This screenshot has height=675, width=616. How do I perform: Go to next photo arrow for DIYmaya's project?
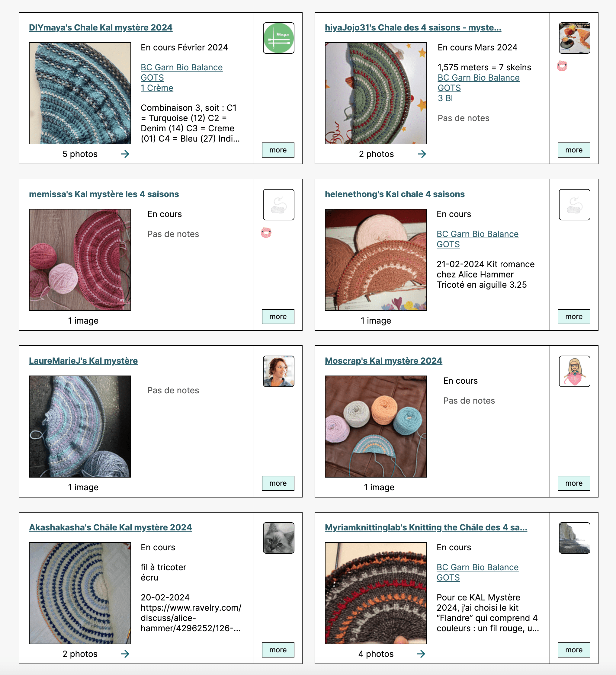click(125, 154)
